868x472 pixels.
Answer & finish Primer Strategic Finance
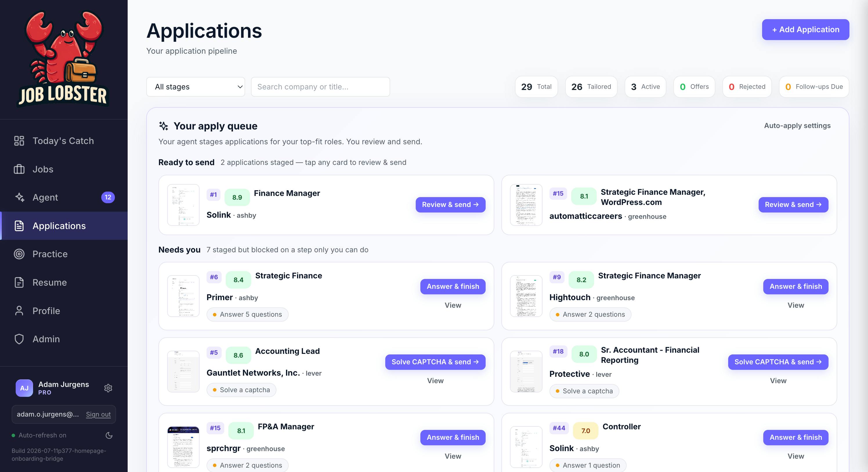point(453,287)
